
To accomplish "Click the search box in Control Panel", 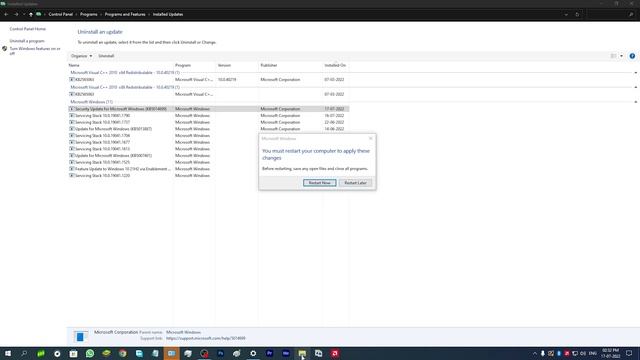I will pyautogui.click(x=610, y=14).
